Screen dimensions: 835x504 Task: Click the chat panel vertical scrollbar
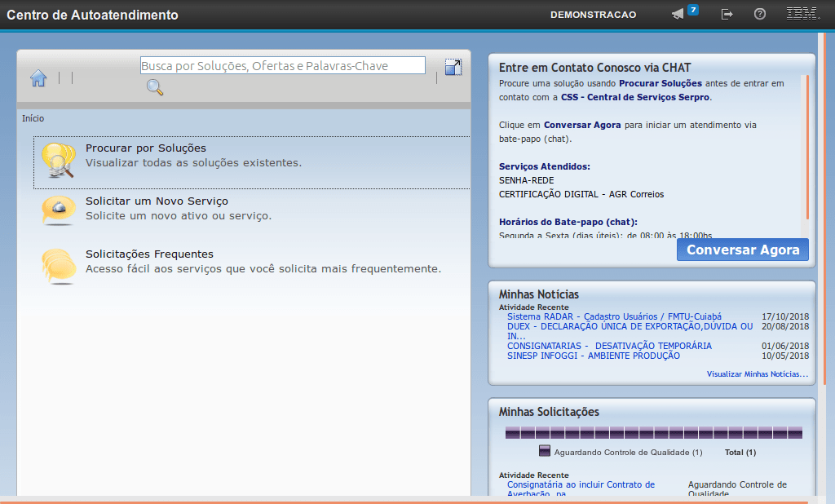(x=807, y=147)
